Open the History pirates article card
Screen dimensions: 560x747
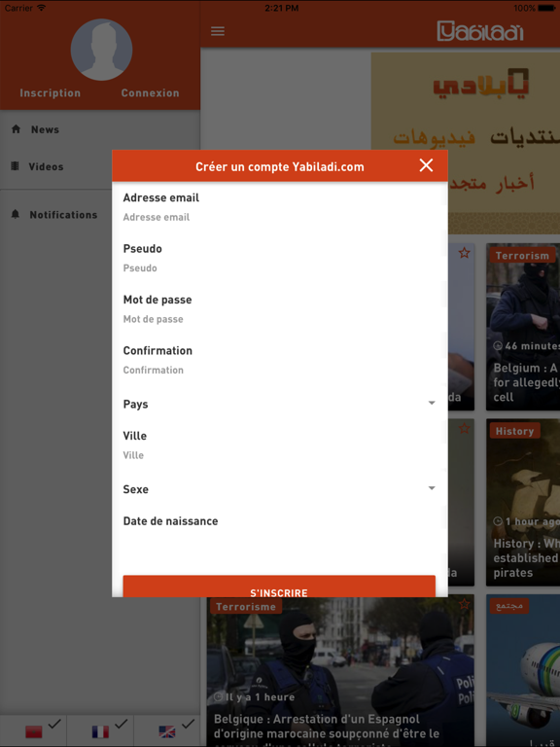coord(523,502)
